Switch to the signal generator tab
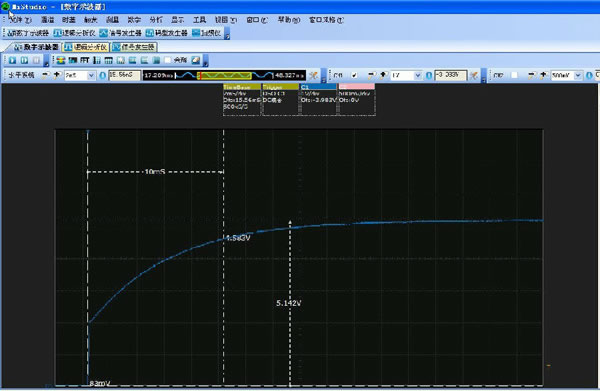The height and width of the screenshot is (391, 600). (x=134, y=47)
